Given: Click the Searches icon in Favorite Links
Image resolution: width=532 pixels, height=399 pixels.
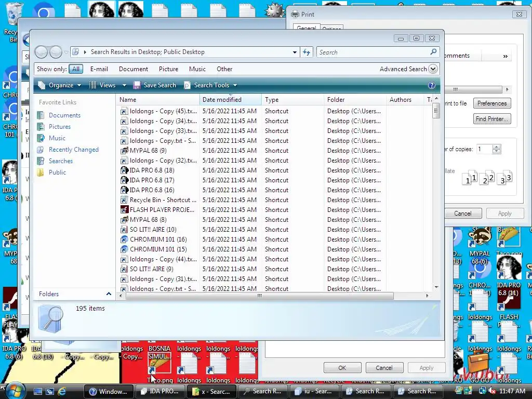Looking at the screenshot, I should coord(41,161).
